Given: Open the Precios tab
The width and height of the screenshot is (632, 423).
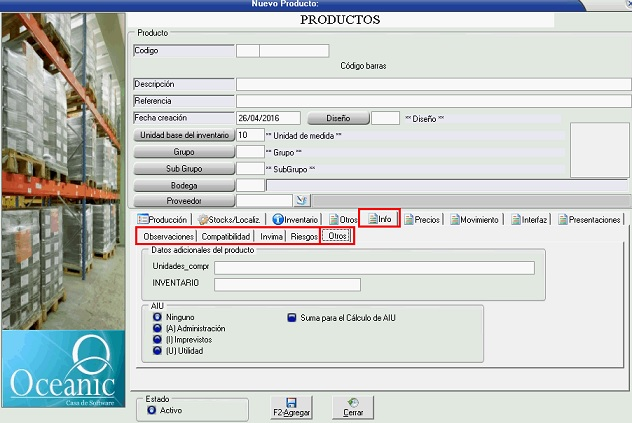Looking at the screenshot, I should tap(422, 219).
